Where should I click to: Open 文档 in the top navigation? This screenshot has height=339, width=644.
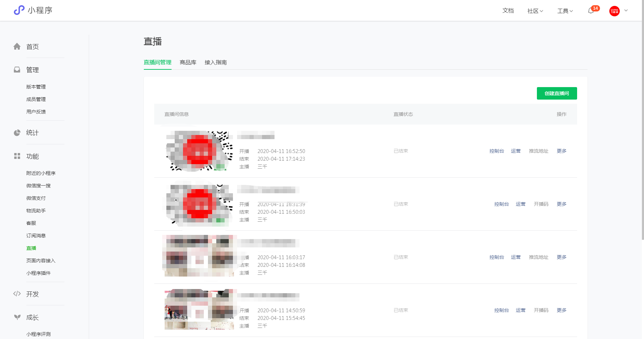(508, 11)
